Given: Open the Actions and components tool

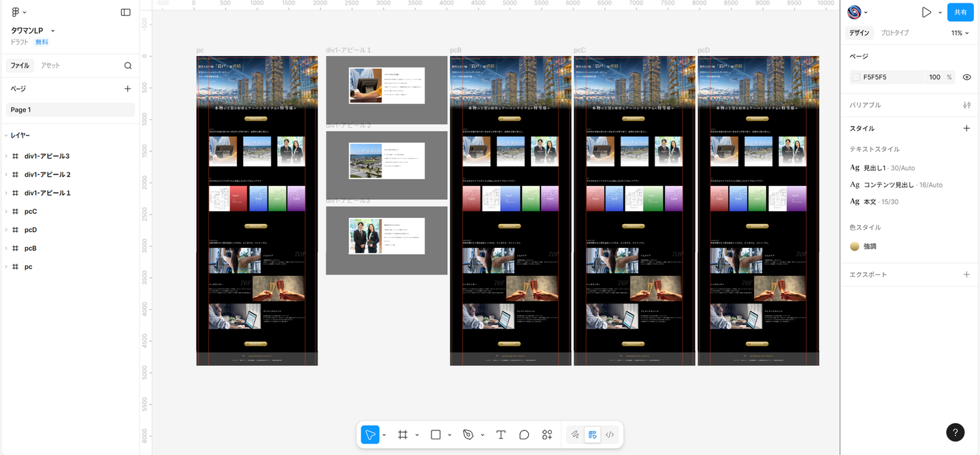Looking at the screenshot, I should click(x=547, y=435).
